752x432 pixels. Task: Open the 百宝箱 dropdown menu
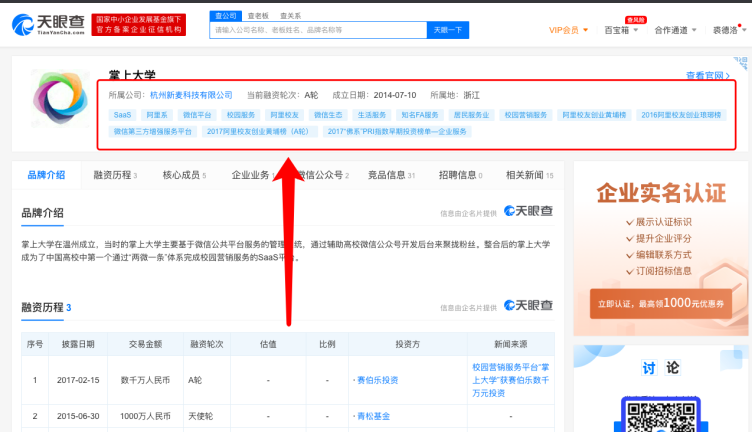[x=621, y=30]
